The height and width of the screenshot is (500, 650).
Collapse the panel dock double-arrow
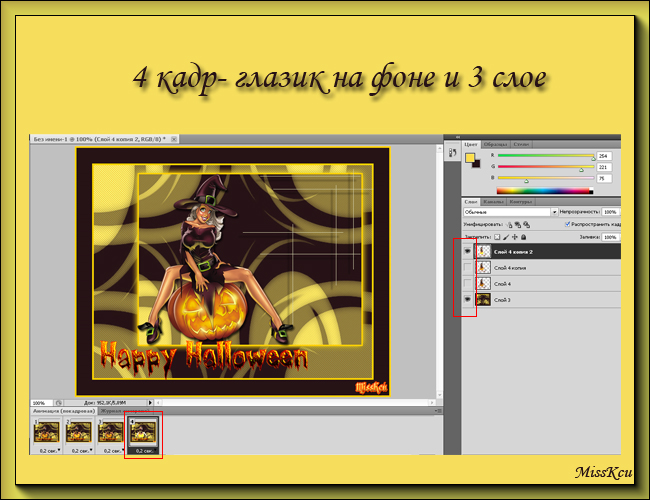click(458, 137)
